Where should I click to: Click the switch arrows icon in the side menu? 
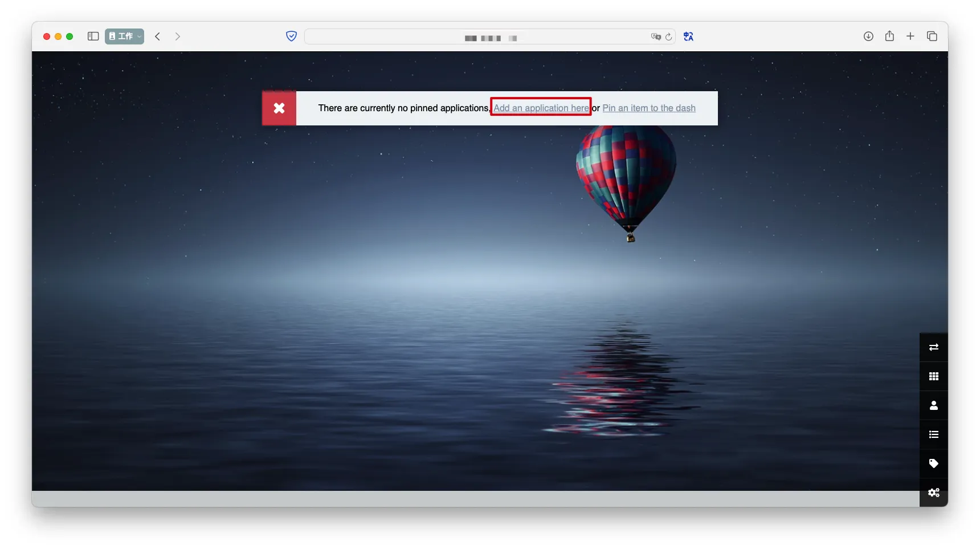click(933, 347)
